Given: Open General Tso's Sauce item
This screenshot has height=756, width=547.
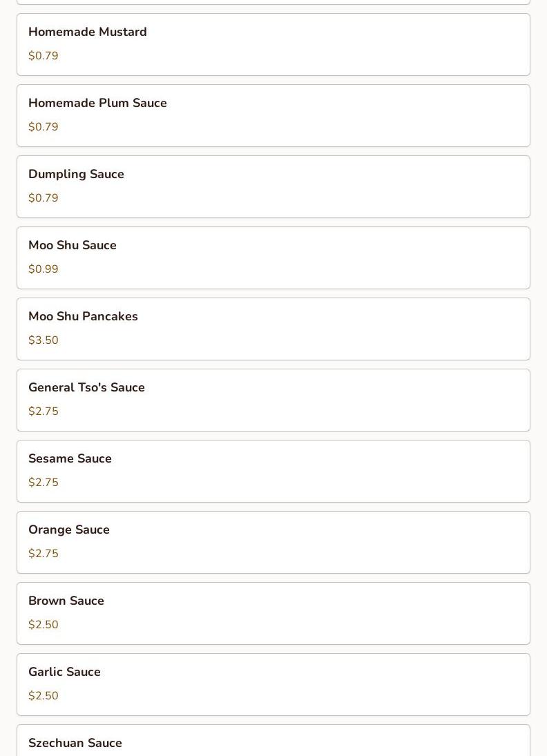Looking at the screenshot, I should (x=273, y=400).
